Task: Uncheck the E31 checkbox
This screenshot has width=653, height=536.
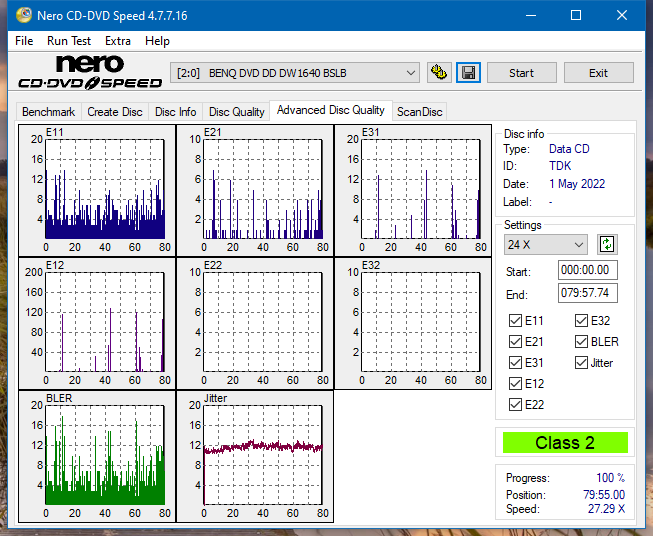Action: 515,362
